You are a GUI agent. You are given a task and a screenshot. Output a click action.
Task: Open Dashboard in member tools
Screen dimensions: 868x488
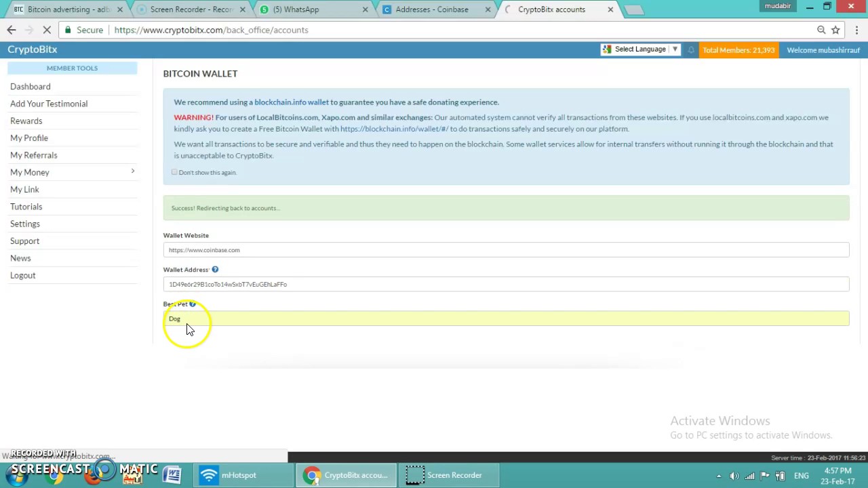point(31,87)
